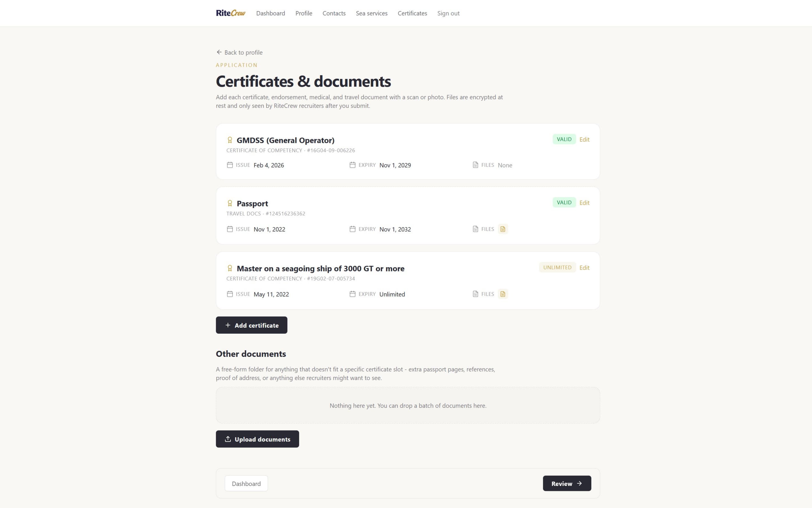Screen dimensions: 812x508
Task: Click certificate number #19G02-07-005734
Action: coord(331,278)
